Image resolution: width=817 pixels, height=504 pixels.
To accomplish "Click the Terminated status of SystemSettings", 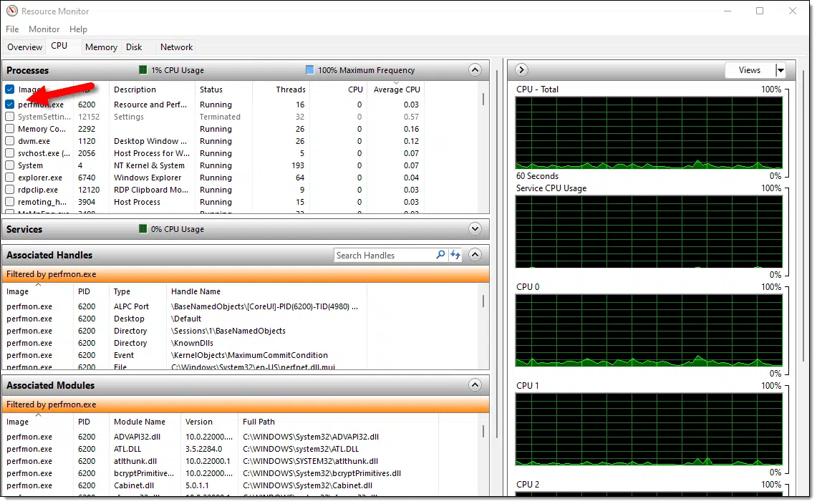I will click(220, 117).
